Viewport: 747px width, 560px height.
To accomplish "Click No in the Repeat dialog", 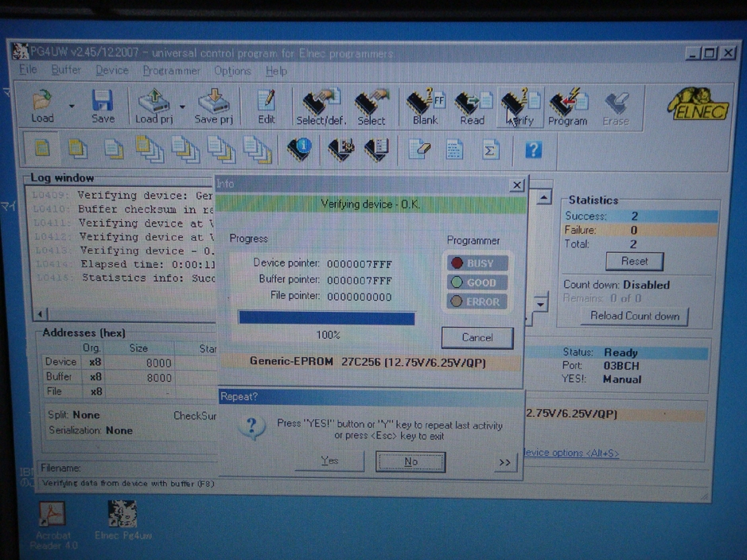I will (x=410, y=461).
